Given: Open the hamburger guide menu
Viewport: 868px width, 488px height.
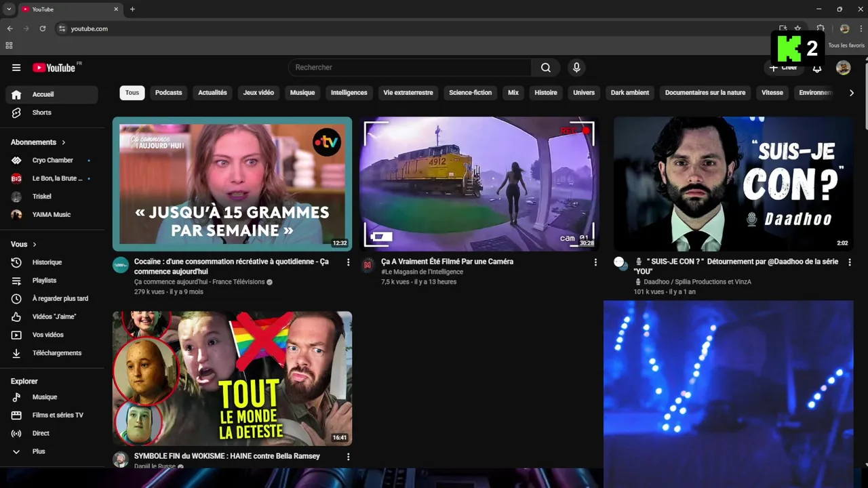Looking at the screenshot, I should (16, 68).
